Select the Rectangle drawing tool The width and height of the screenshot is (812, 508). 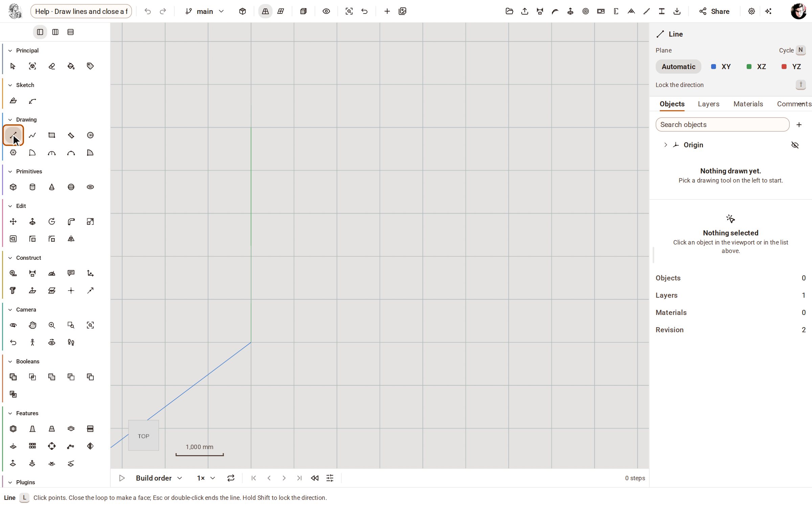pyautogui.click(x=51, y=135)
